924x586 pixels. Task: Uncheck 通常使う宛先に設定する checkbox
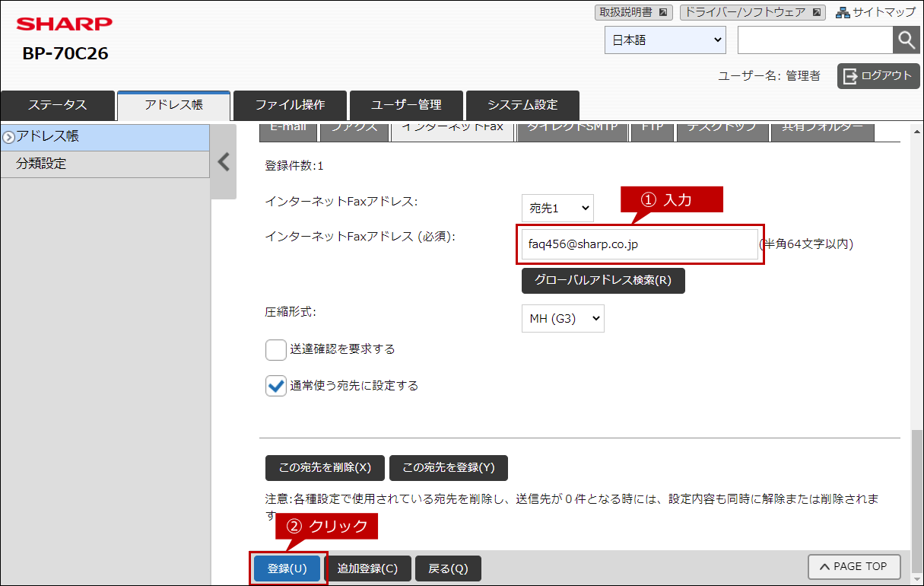(275, 386)
